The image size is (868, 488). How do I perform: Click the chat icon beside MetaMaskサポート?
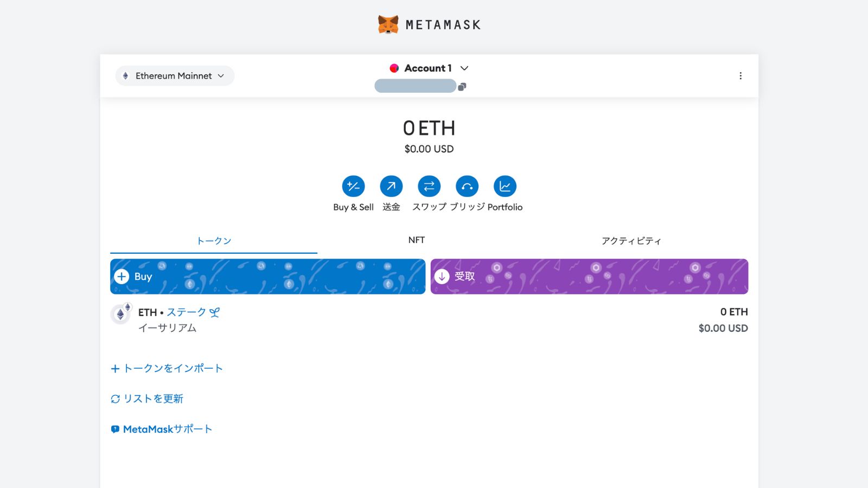(x=115, y=429)
